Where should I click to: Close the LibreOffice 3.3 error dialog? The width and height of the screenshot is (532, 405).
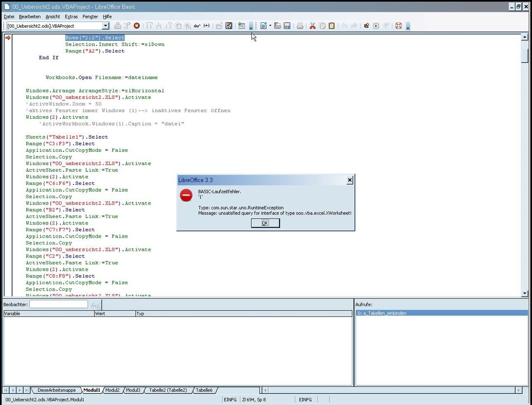click(350, 180)
